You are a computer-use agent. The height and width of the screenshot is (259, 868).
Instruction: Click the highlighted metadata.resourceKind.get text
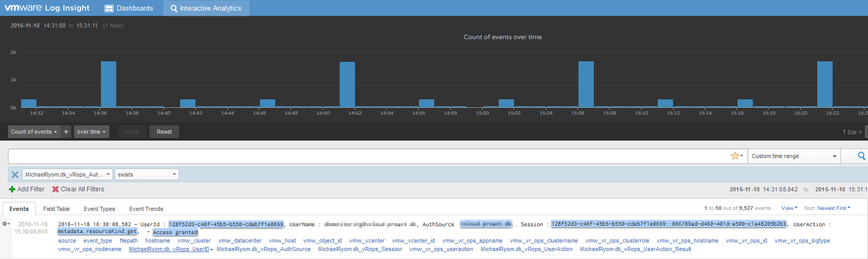pos(97,232)
